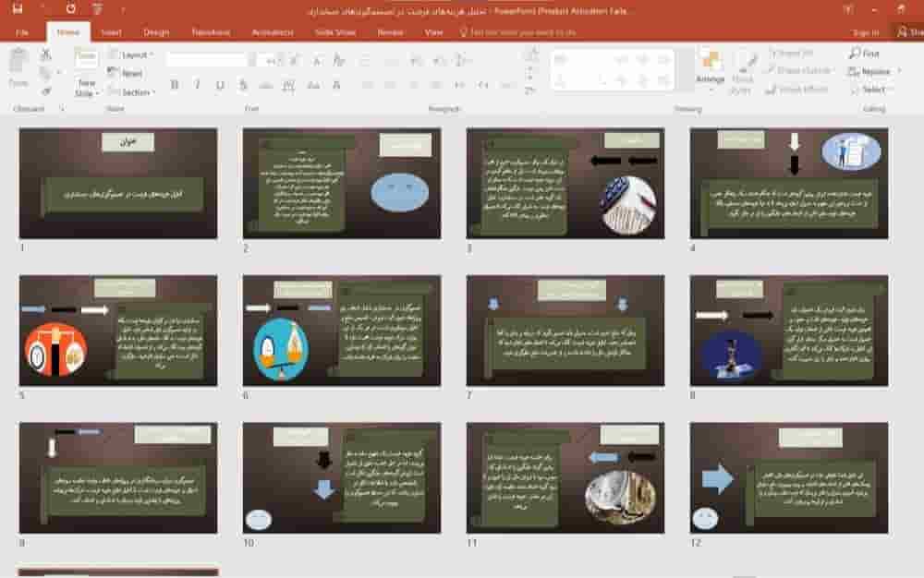
Task: Expand the Select dropdown in Editing
Action: [872, 90]
